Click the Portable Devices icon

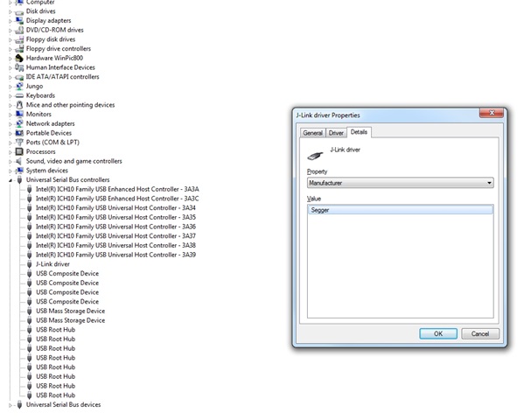coord(19,133)
